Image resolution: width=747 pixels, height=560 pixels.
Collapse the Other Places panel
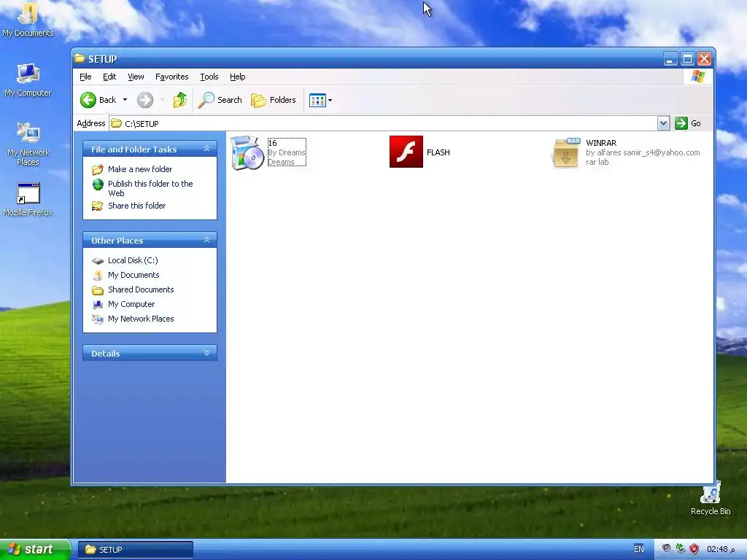tap(206, 240)
